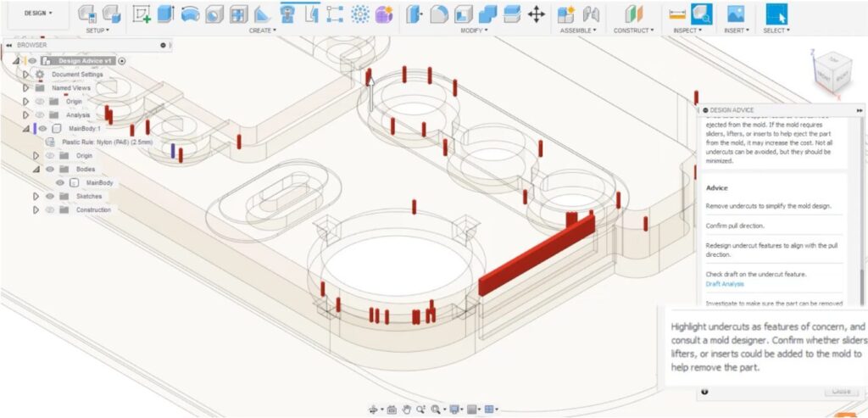Select the purple Create Form tool
The height and width of the screenshot is (418, 868).
(x=384, y=14)
